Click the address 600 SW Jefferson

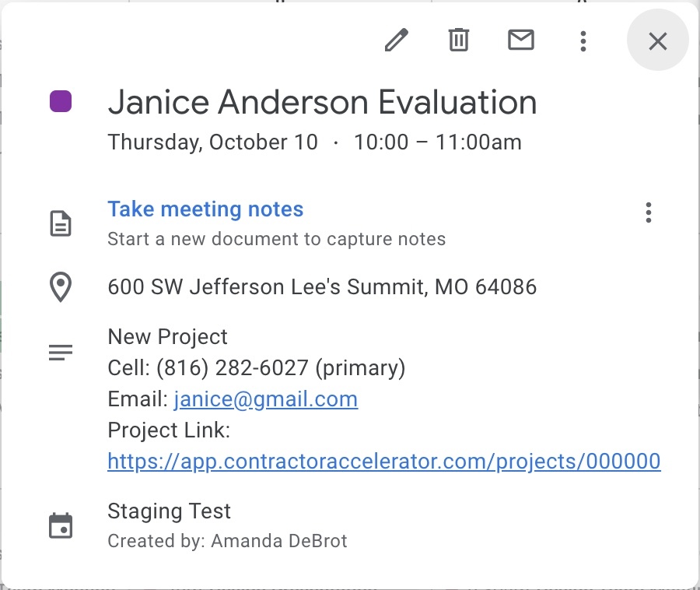[321, 286]
